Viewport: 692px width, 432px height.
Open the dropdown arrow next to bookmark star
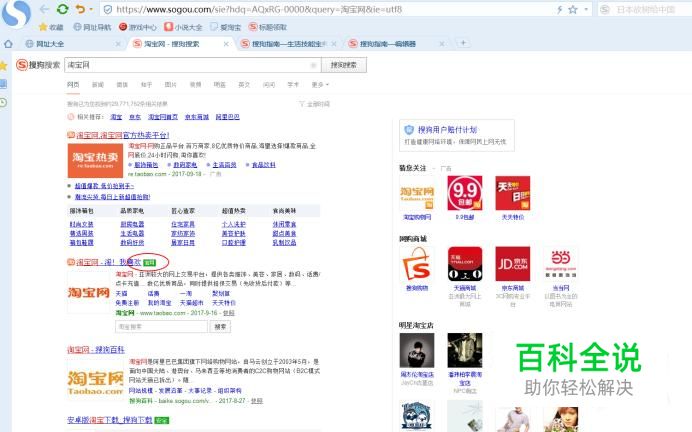pyautogui.click(x=586, y=9)
